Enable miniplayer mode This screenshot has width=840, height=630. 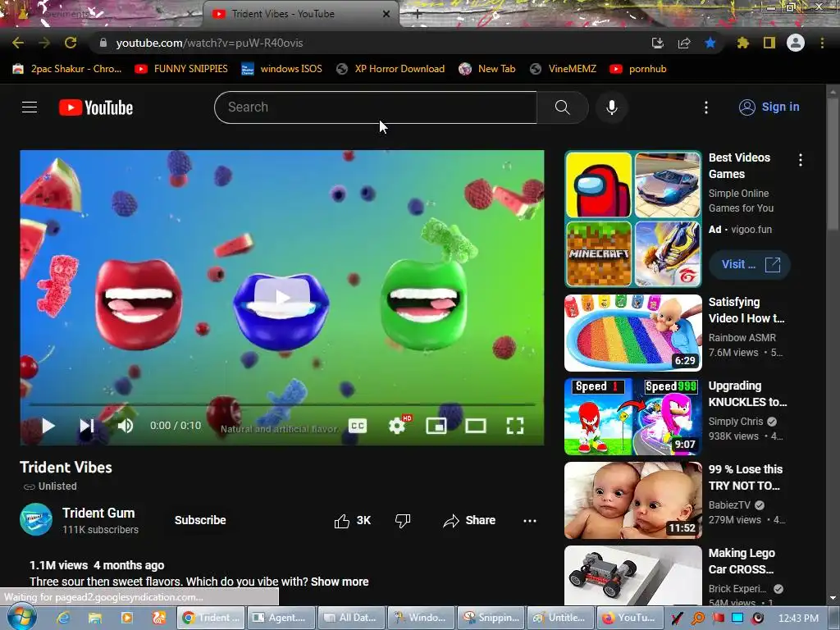[436, 426]
